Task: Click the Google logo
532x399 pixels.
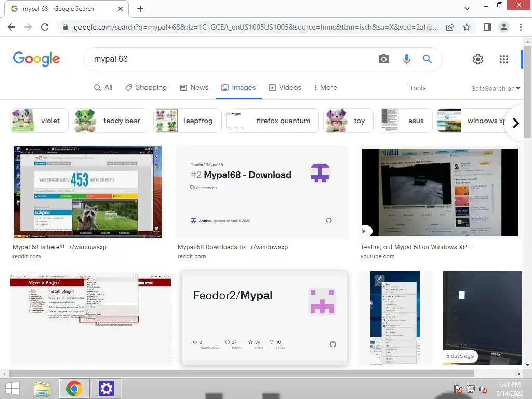Action: click(36, 59)
